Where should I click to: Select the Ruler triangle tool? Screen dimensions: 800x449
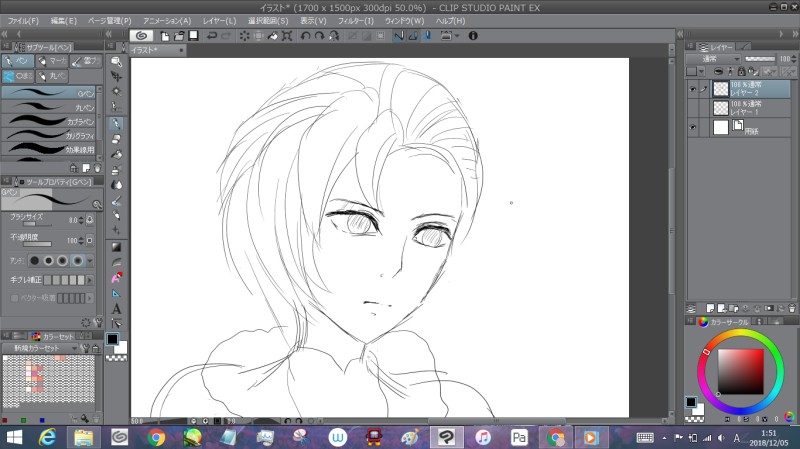click(x=116, y=293)
